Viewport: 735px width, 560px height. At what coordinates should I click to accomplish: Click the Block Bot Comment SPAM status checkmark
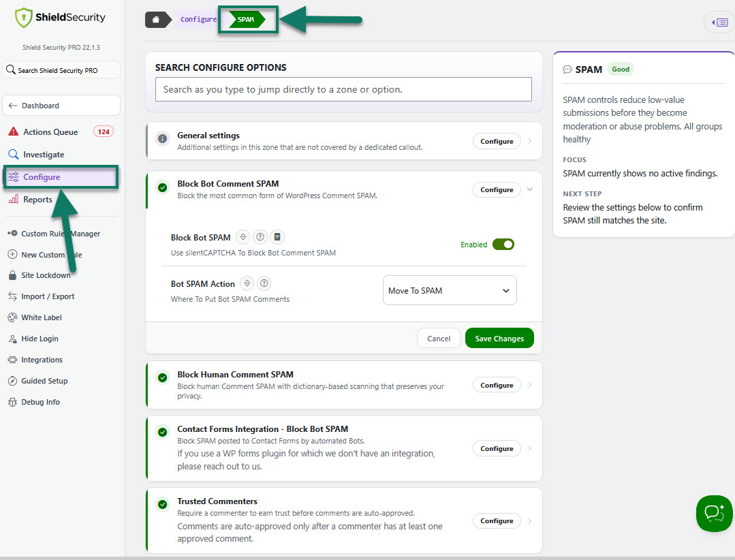pos(162,187)
